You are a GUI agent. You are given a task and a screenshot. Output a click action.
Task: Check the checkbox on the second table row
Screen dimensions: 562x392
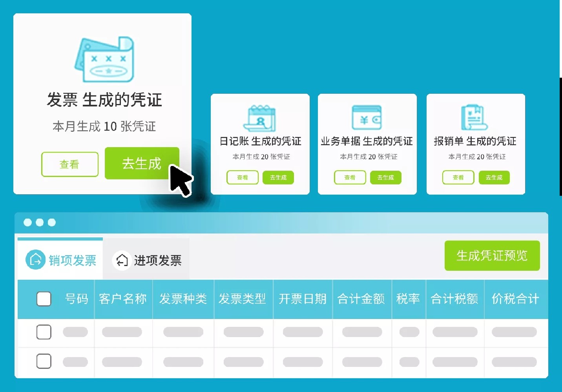[x=44, y=361]
